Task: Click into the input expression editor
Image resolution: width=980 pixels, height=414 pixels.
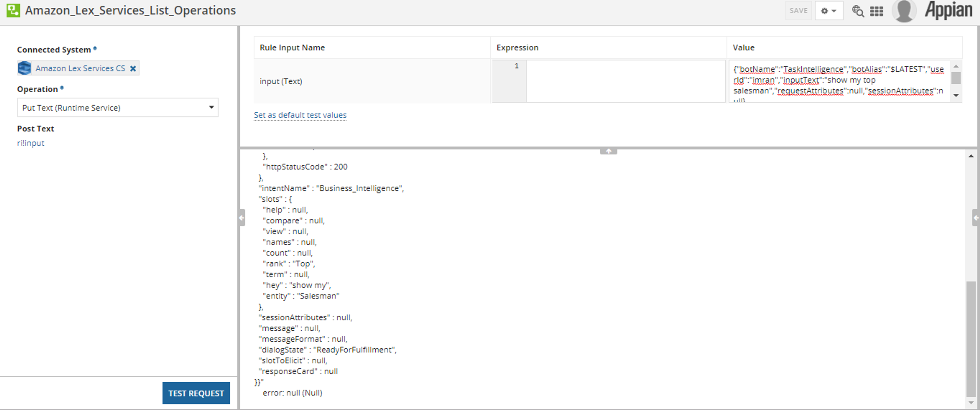Action: 626,81
